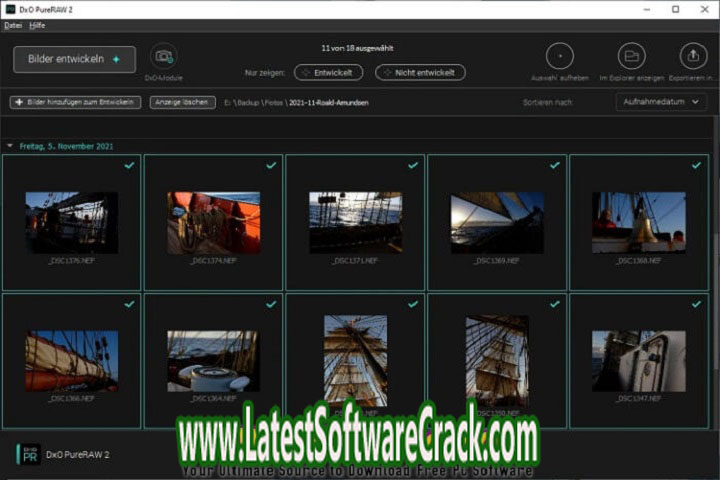Screen dimensions: 720x480
Task: Click the DxO app icon in title bar
Action: click(10, 9)
